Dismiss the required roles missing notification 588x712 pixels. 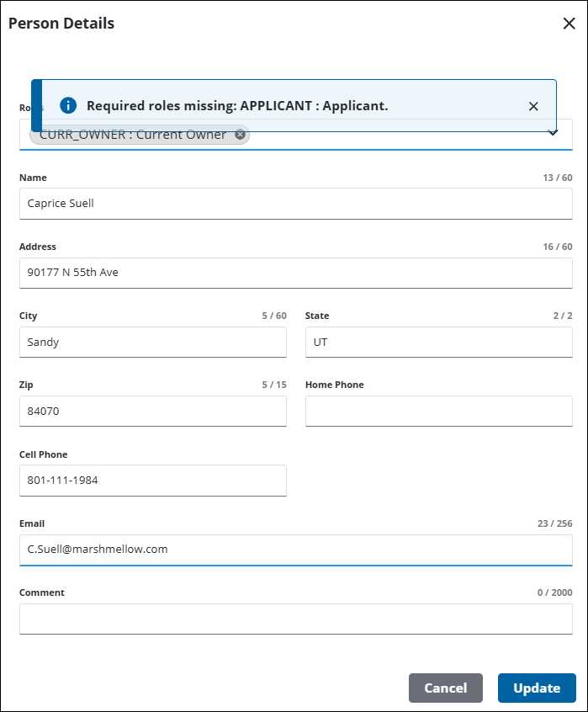533,106
